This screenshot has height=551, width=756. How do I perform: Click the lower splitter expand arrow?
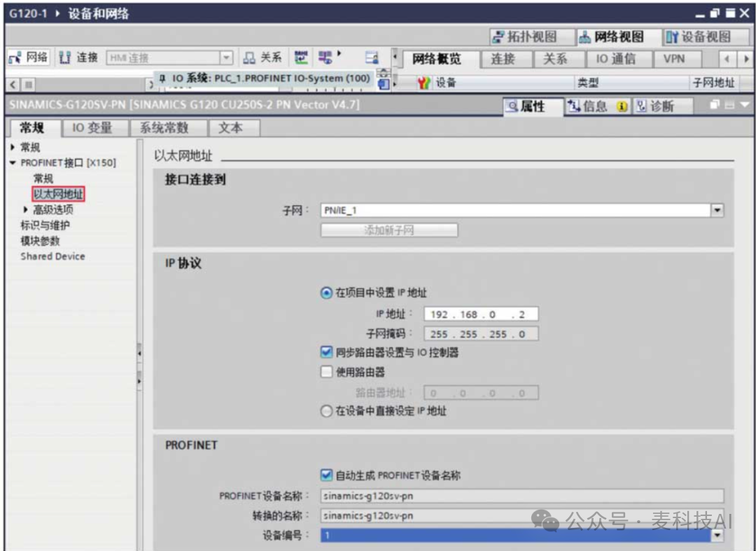(139, 381)
